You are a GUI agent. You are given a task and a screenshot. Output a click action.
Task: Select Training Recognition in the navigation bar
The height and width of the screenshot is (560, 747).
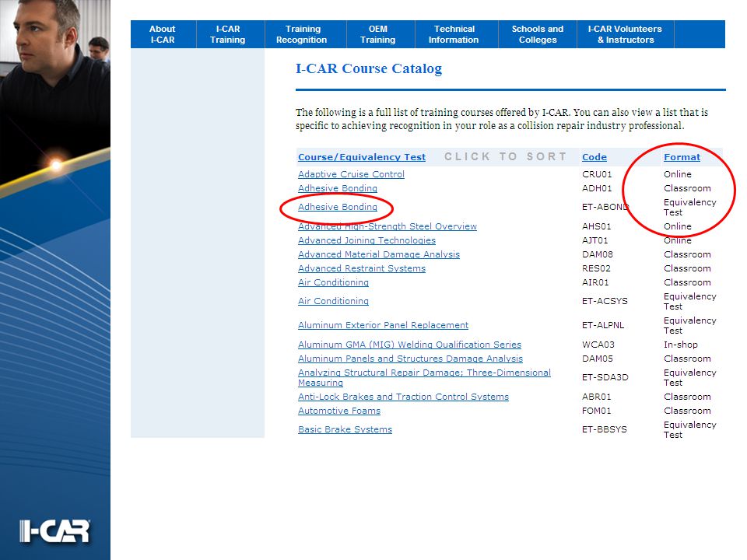point(302,34)
